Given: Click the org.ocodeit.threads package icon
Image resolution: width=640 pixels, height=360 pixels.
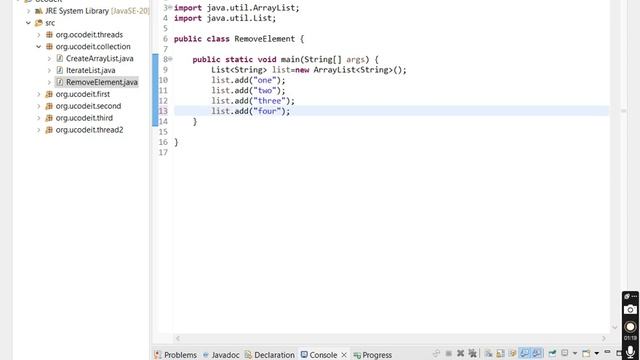Looking at the screenshot, I should pyautogui.click(x=49, y=35).
